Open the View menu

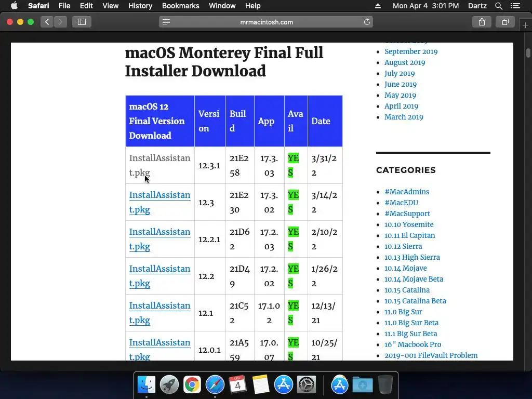pos(110,6)
